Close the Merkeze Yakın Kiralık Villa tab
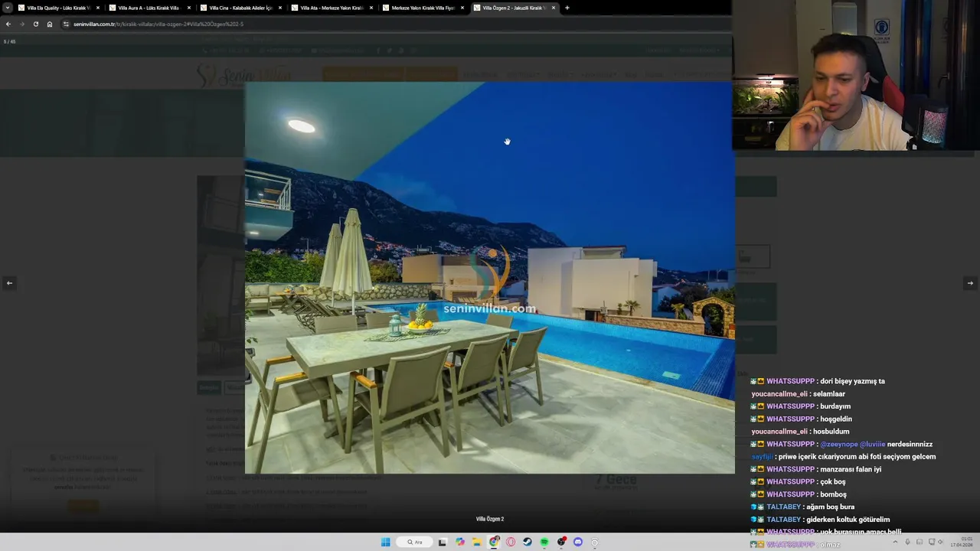 [462, 8]
